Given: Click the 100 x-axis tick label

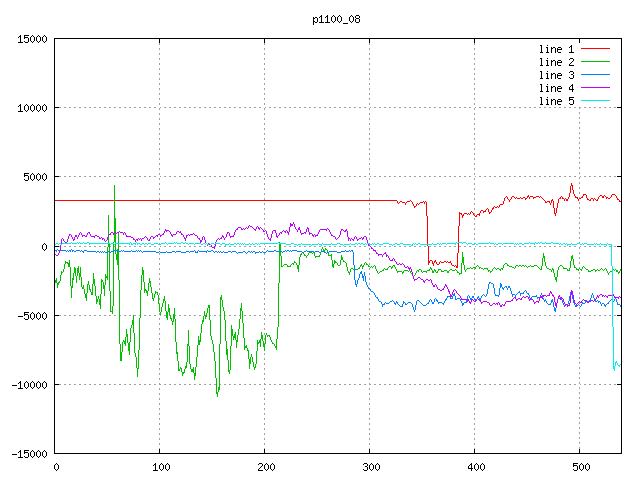Looking at the screenshot, I should pos(160,467).
